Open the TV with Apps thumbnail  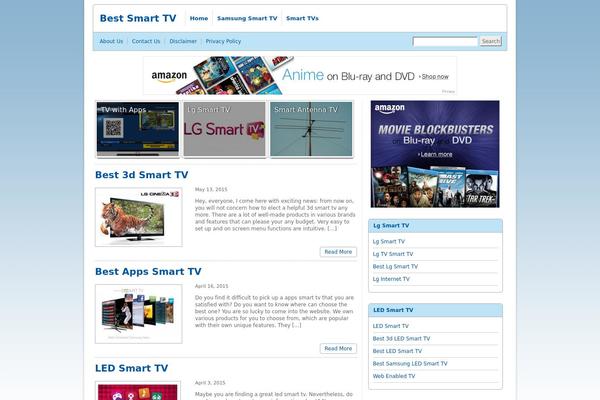pyautogui.click(x=137, y=129)
